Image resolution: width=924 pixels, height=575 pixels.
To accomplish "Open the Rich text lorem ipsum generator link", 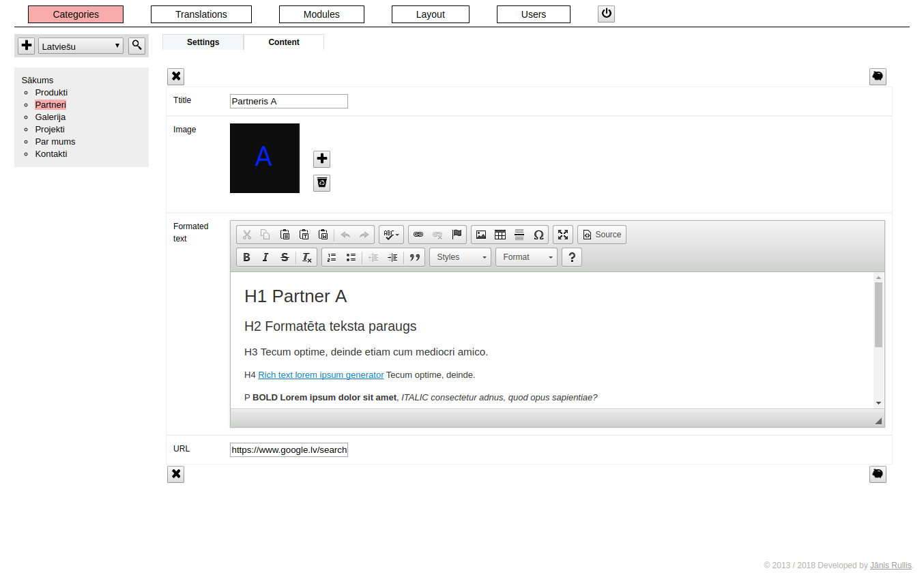I will pyautogui.click(x=321, y=375).
